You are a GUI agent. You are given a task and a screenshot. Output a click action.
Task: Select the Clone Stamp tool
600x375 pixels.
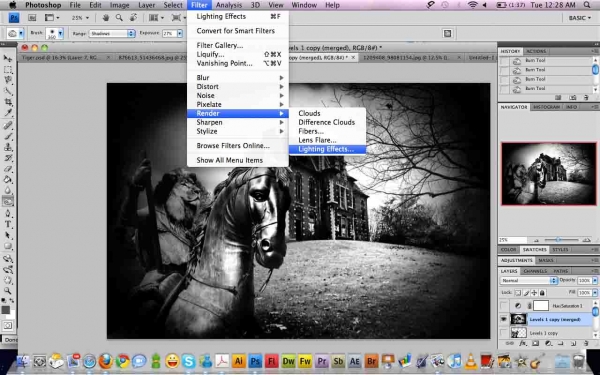[x=8, y=147]
